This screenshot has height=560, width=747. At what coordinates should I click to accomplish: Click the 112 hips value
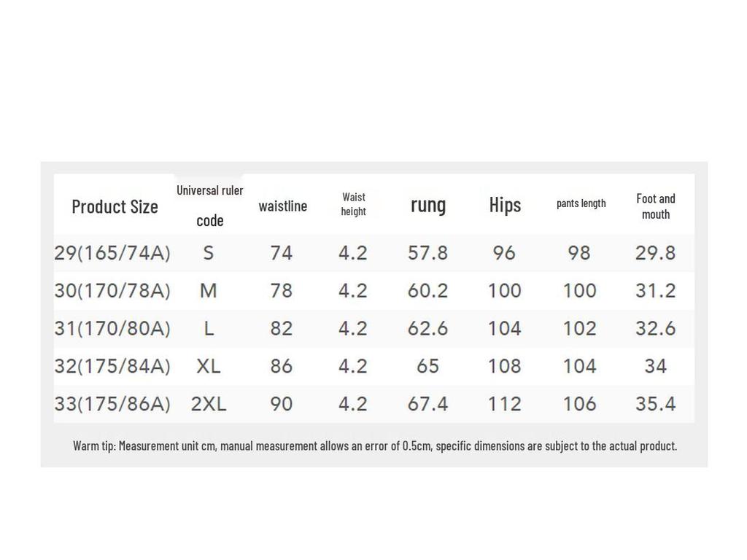click(x=504, y=404)
